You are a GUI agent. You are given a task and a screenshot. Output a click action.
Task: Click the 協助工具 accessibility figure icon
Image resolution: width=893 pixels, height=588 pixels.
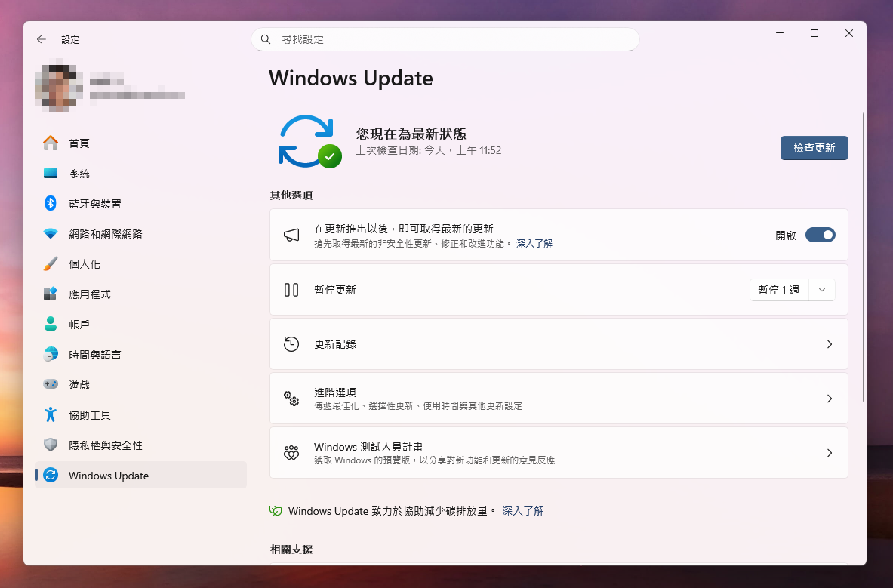(51, 414)
